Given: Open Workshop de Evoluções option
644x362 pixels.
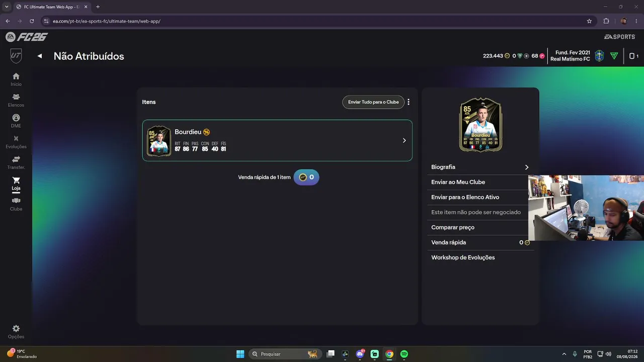Looking at the screenshot, I should pyautogui.click(x=480, y=257).
